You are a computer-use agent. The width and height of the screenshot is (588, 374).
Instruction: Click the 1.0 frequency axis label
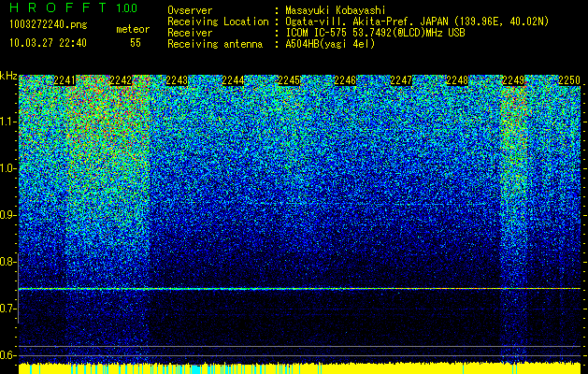point(8,168)
